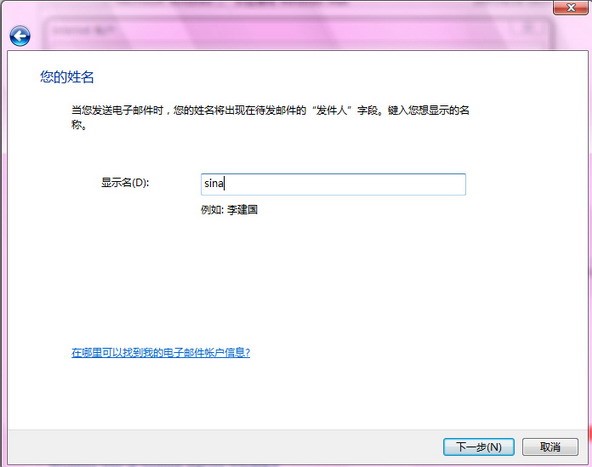The width and height of the screenshot is (592, 467).
Task: Click the quoted word 发件人 in description
Action: (331, 110)
